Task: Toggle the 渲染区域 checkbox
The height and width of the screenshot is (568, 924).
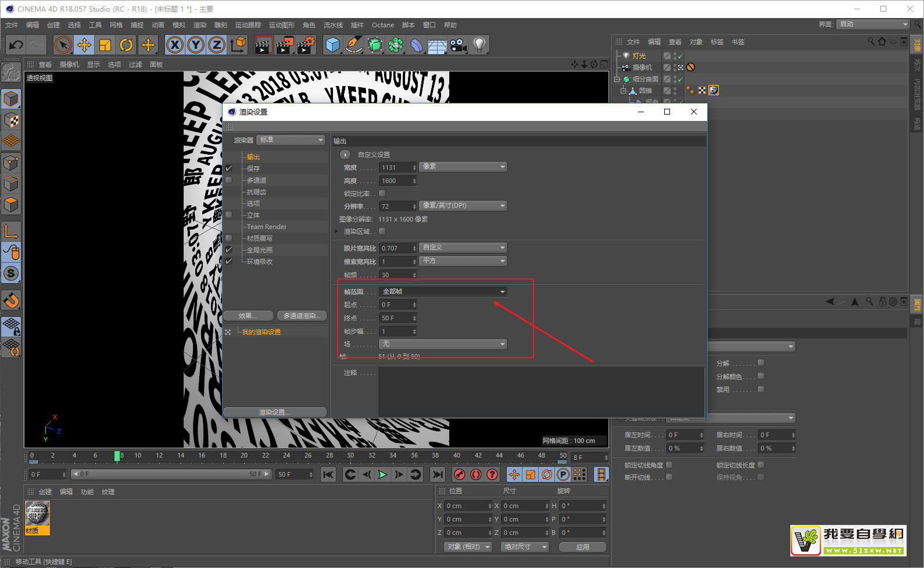Action: pyautogui.click(x=382, y=231)
